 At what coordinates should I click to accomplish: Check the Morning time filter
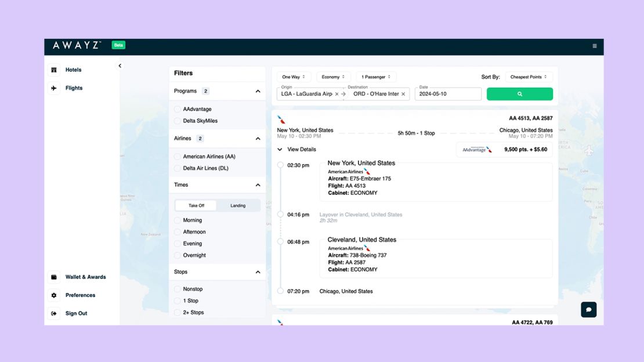point(178,220)
